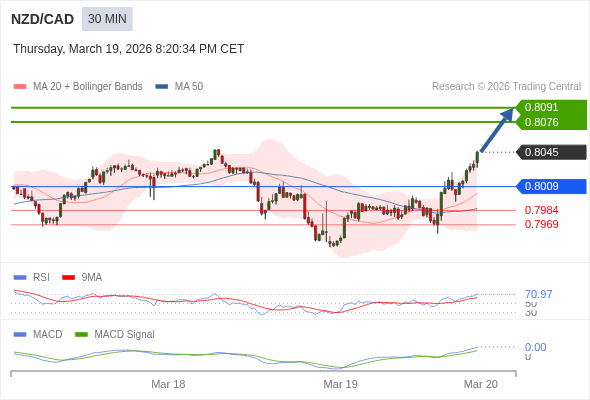Click the MACD value 0.00
The width and height of the screenshot is (590, 400).
pos(535,347)
